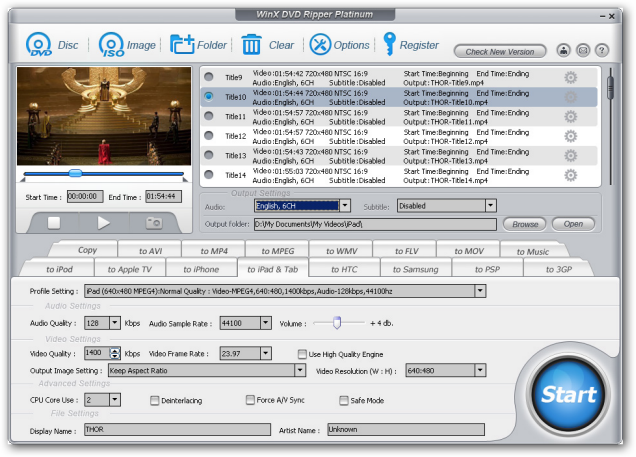Click the video preview thumbnail
The width and height of the screenshot is (636, 457).
pos(104,116)
